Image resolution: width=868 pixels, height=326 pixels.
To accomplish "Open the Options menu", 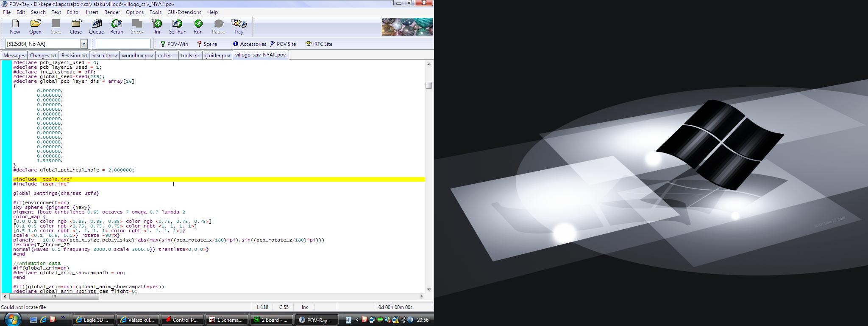I will click(135, 12).
